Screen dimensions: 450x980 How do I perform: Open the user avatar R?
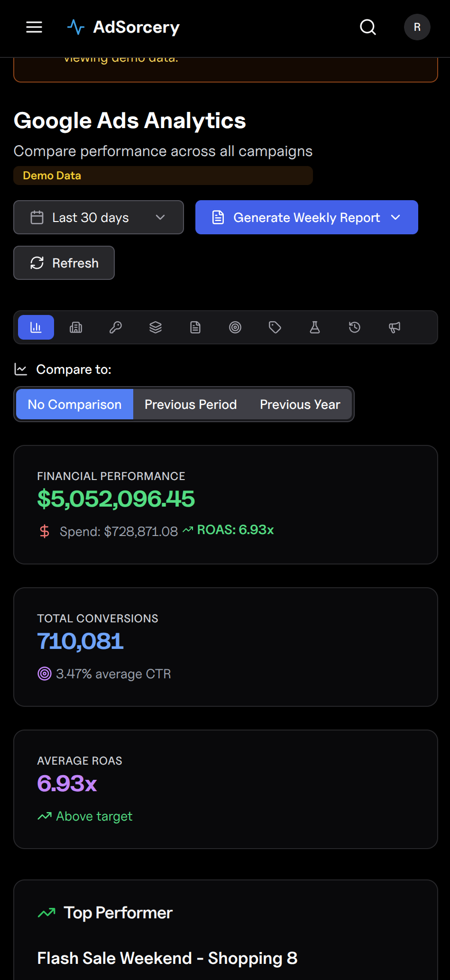click(417, 27)
